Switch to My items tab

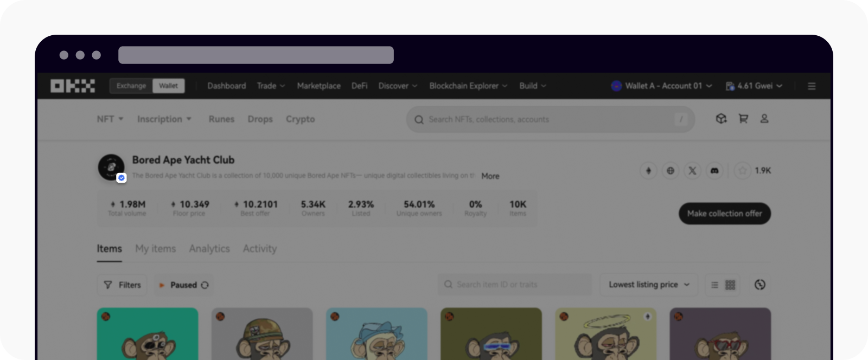pos(156,248)
